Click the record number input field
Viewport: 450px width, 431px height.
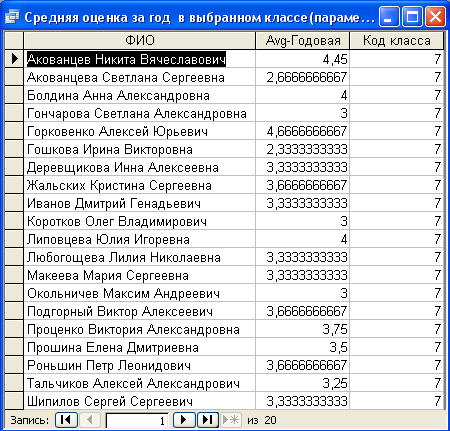[137, 420]
